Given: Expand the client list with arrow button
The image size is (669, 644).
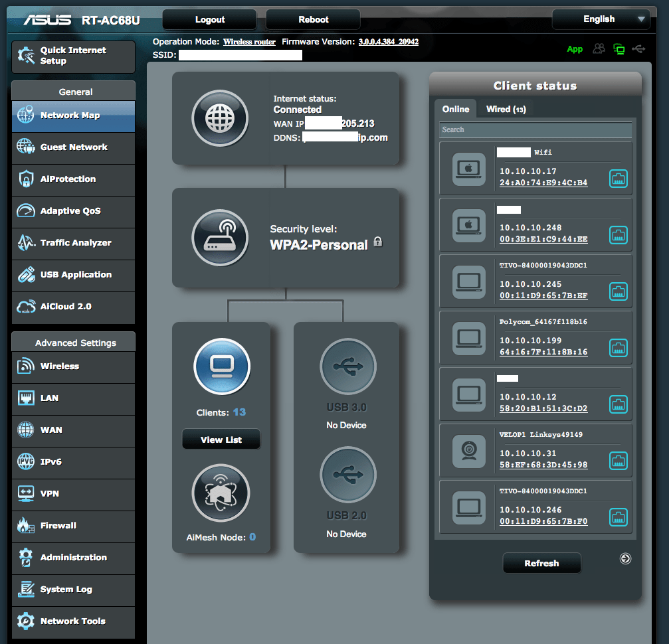Looking at the screenshot, I should tap(625, 558).
